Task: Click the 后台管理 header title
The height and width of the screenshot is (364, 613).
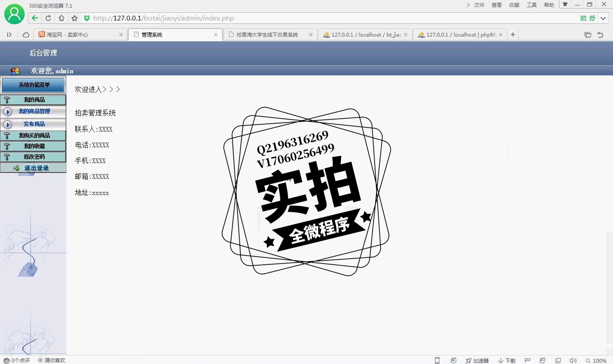Action: 43,53
